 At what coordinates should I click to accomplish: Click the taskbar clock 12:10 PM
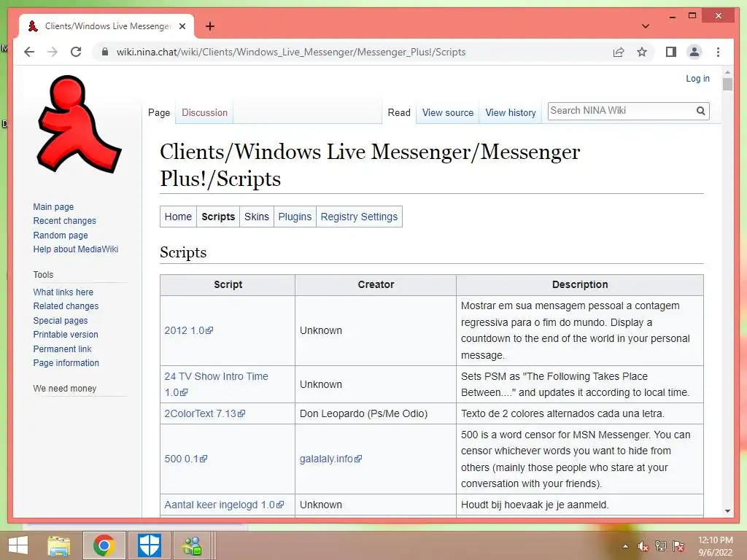coord(715,546)
